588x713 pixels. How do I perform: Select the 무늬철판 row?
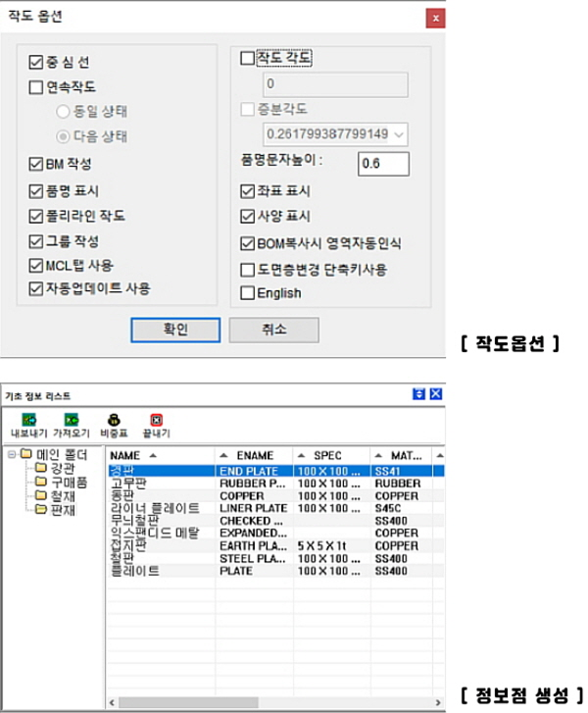[x=275, y=520]
